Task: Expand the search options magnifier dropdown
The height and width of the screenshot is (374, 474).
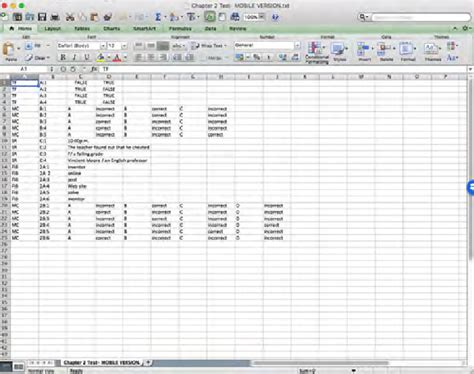Action: pyautogui.click(x=363, y=17)
